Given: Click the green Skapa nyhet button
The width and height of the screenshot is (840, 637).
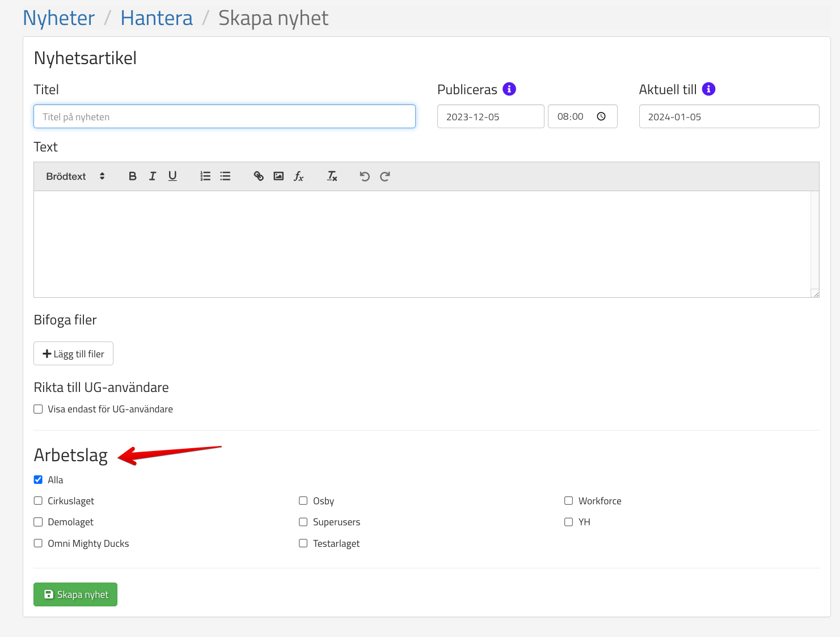Looking at the screenshot, I should pyautogui.click(x=75, y=594).
